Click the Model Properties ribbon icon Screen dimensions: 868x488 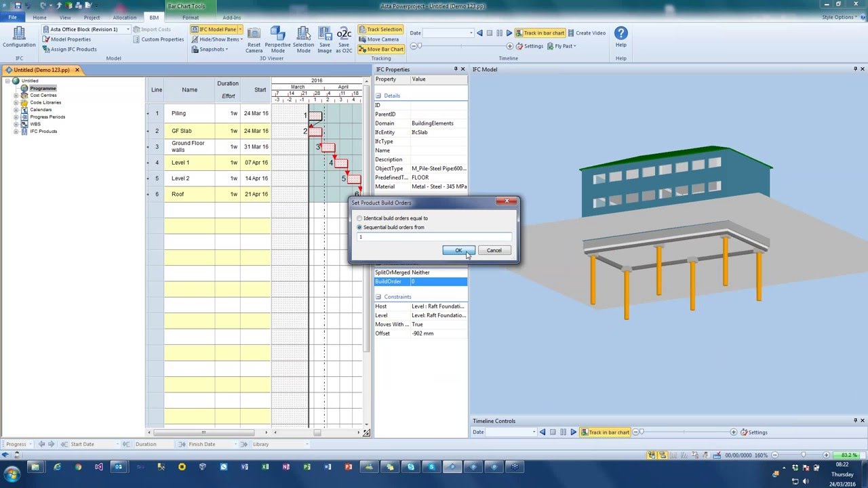pos(46,39)
